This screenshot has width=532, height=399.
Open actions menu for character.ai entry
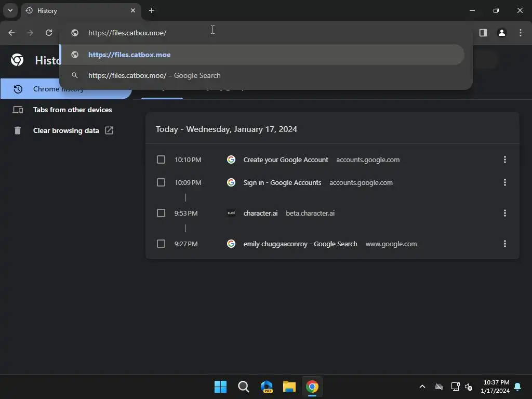tap(505, 213)
